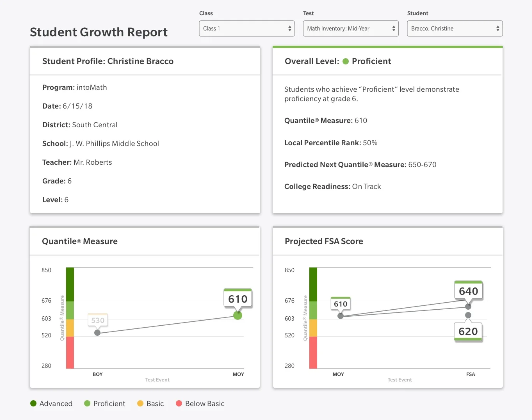The image size is (532, 420).
Task: Open the Class 1 dropdown
Action: click(x=247, y=28)
